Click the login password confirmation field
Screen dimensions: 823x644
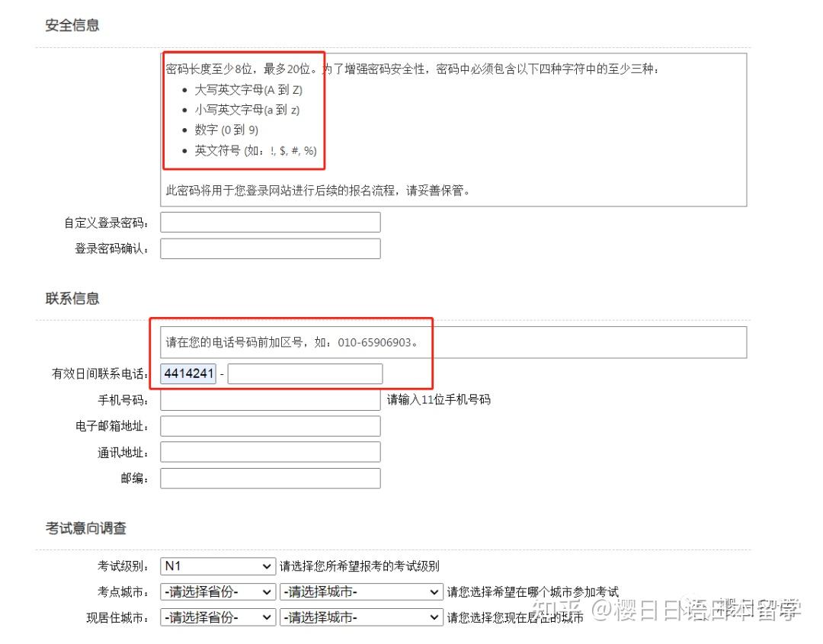pyautogui.click(x=270, y=248)
